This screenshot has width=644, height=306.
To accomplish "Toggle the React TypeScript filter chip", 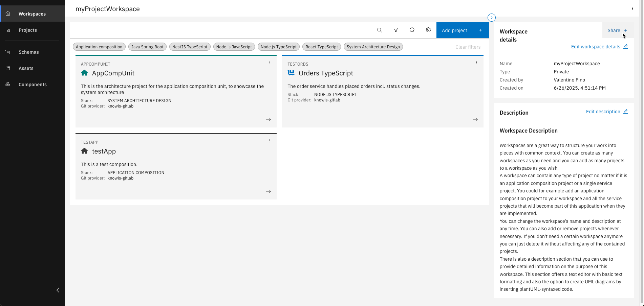I will click(321, 47).
